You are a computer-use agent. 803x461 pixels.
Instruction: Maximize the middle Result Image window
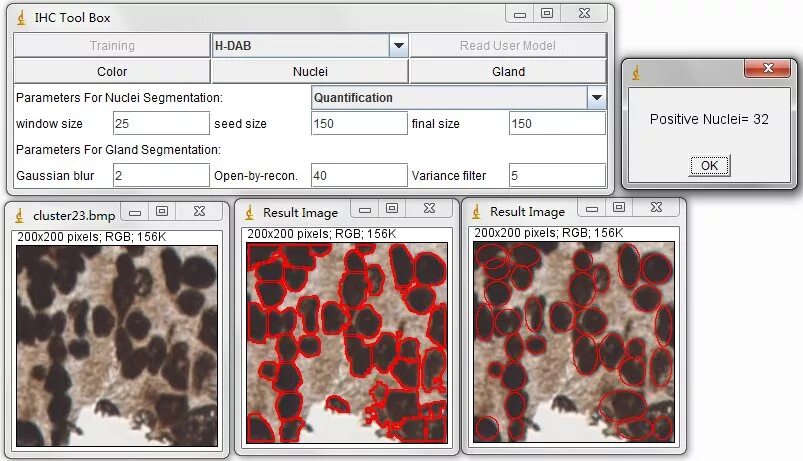point(392,208)
